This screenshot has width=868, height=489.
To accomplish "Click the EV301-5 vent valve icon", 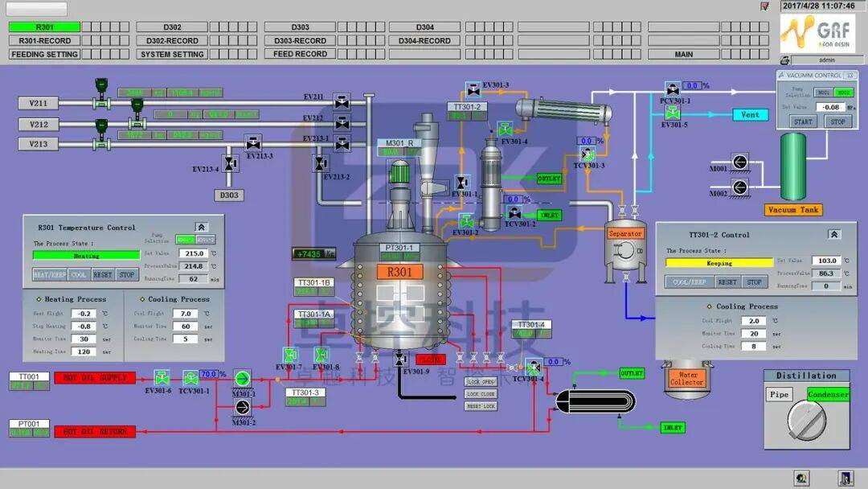I will pyautogui.click(x=672, y=114).
